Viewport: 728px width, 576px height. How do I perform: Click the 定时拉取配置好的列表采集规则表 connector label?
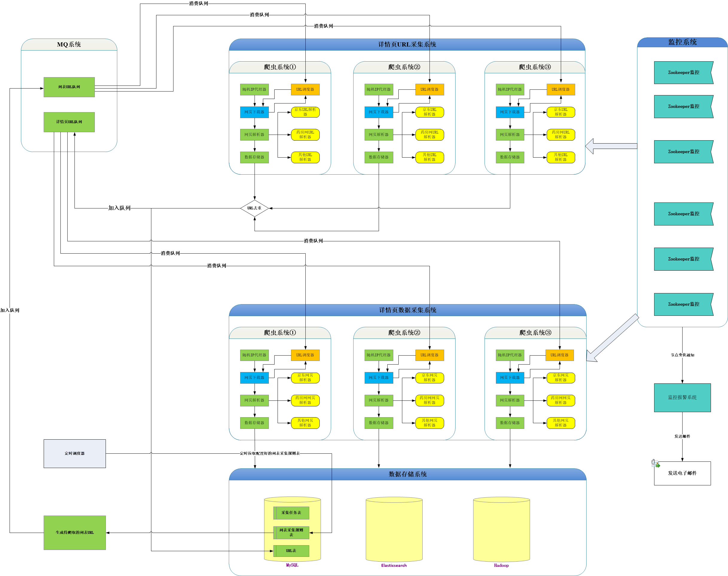[270, 453]
